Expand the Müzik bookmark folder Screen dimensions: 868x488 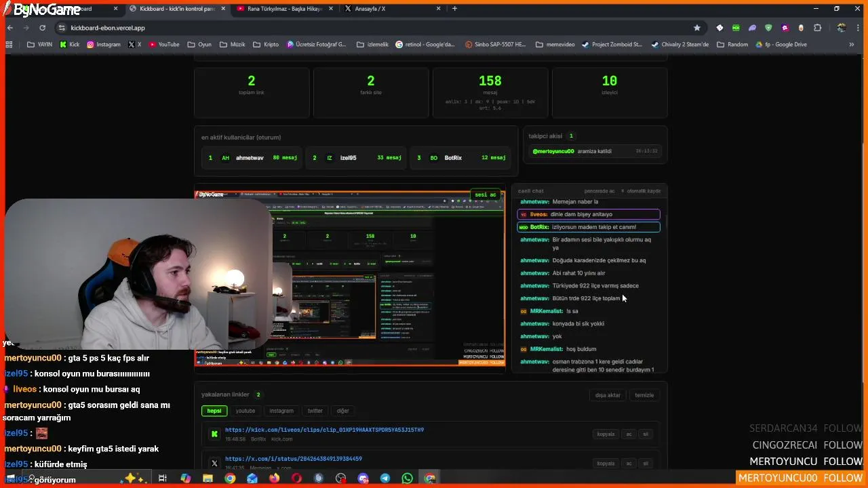click(233, 45)
